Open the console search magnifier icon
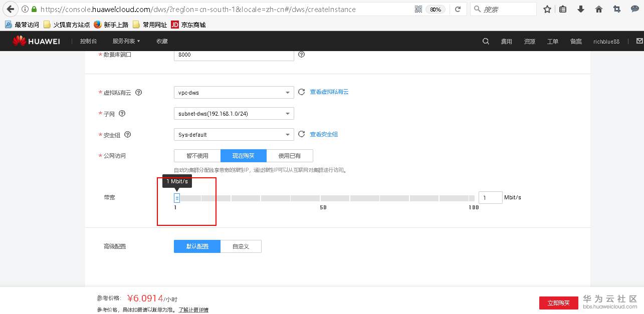 [485, 41]
